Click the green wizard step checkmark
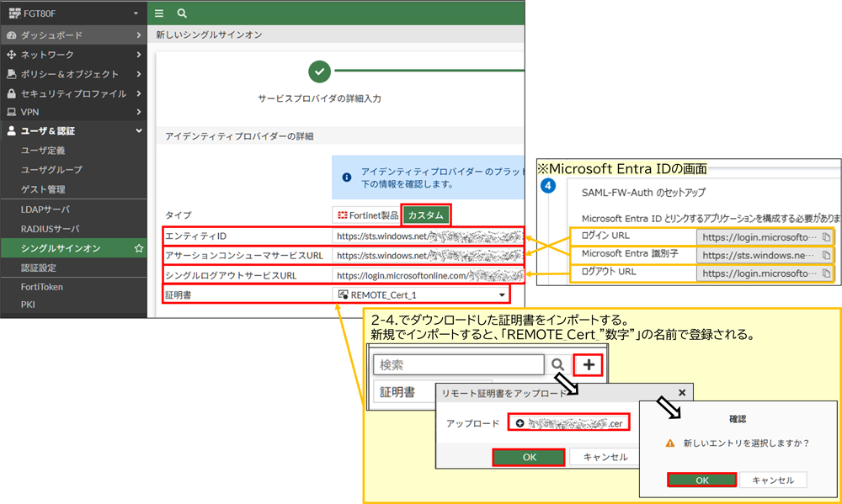The width and height of the screenshot is (842, 504). [x=319, y=72]
